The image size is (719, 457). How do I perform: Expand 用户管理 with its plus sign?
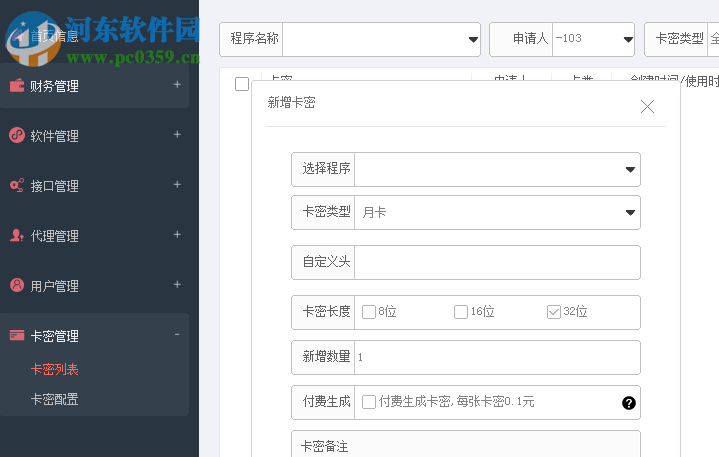tap(177, 284)
